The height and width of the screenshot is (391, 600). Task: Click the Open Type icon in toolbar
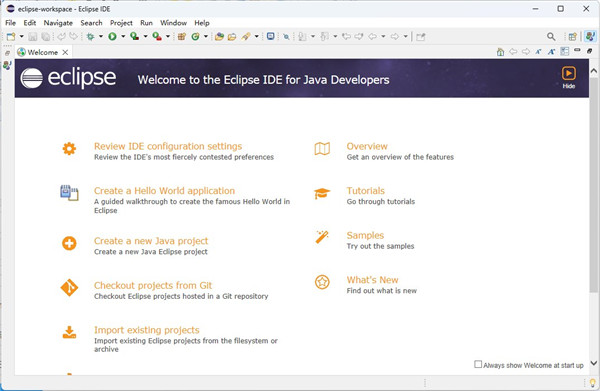pyautogui.click(x=219, y=36)
